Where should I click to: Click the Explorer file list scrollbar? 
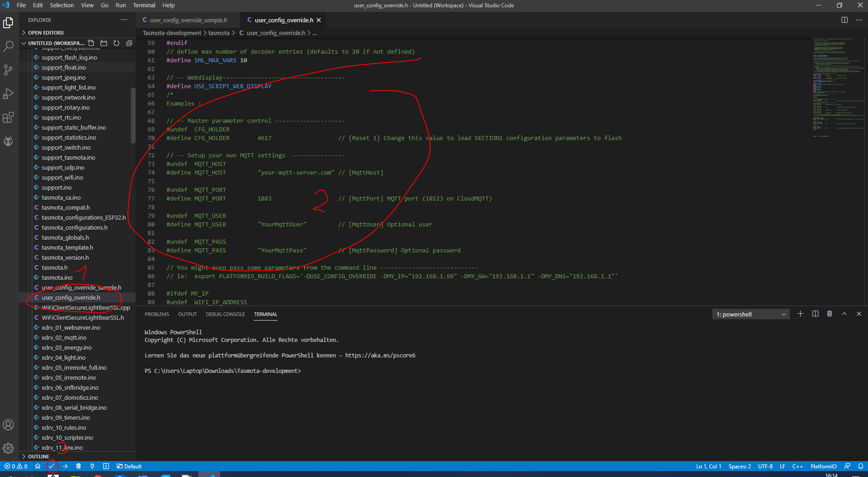coord(133,115)
